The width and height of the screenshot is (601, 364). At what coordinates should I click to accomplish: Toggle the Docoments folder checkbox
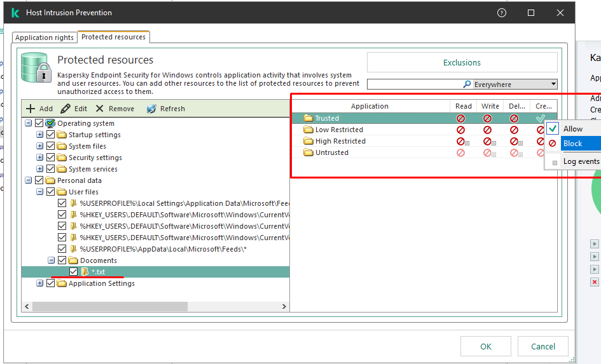[x=62, y=260]
